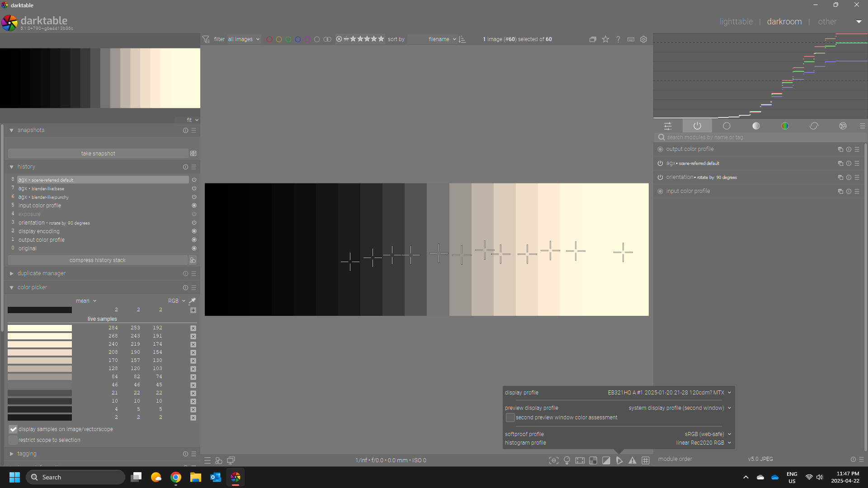Toggle the guides grid overlay icon
The width and height of the screenshot is (868, 488).
pos(646,460)
